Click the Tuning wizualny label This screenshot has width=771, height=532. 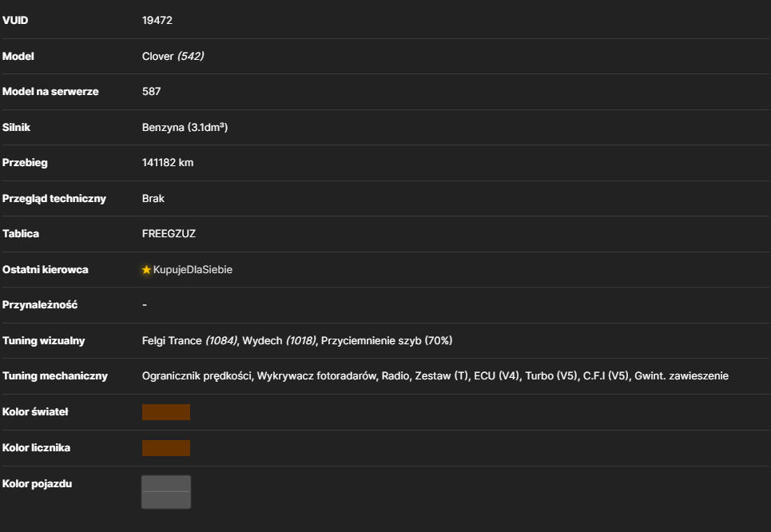pyautogui.click(x=44, y=341)
